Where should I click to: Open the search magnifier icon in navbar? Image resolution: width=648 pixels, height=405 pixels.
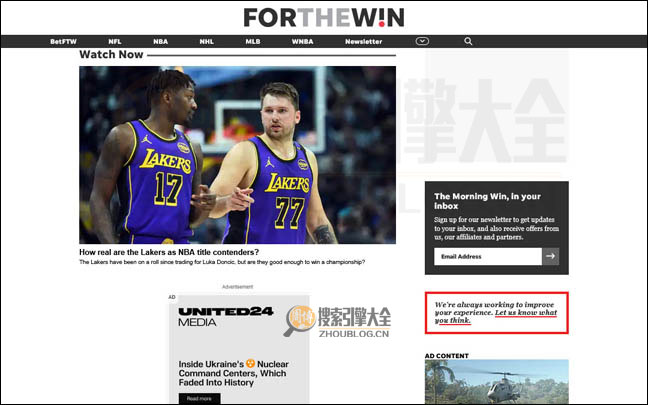[x=468, y=41]
